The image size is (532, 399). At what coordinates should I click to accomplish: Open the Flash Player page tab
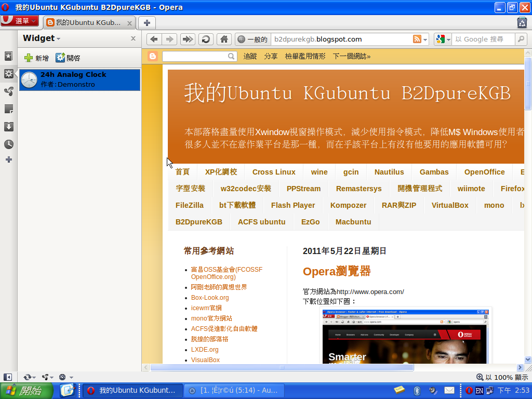tap(293, 205)
